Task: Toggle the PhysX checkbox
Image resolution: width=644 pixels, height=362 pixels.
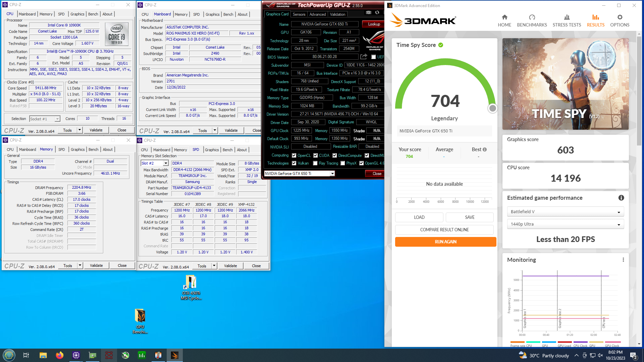Action: click(x=342, y=163)
